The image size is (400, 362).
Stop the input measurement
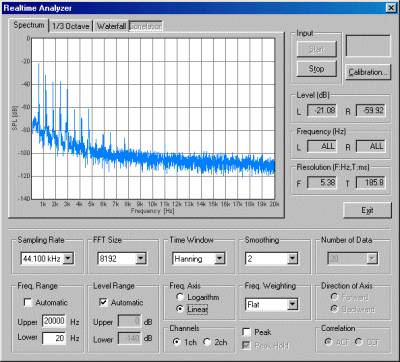(x=316, y=69)
